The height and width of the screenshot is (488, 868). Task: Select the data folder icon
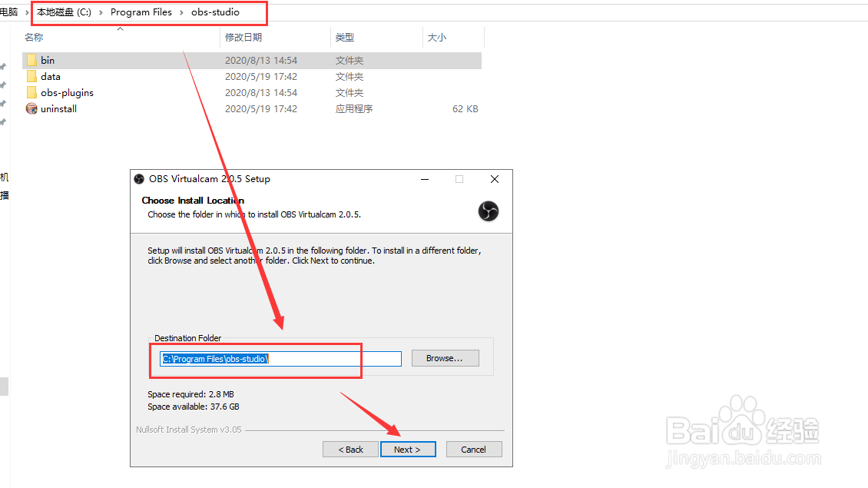[32, 76]
